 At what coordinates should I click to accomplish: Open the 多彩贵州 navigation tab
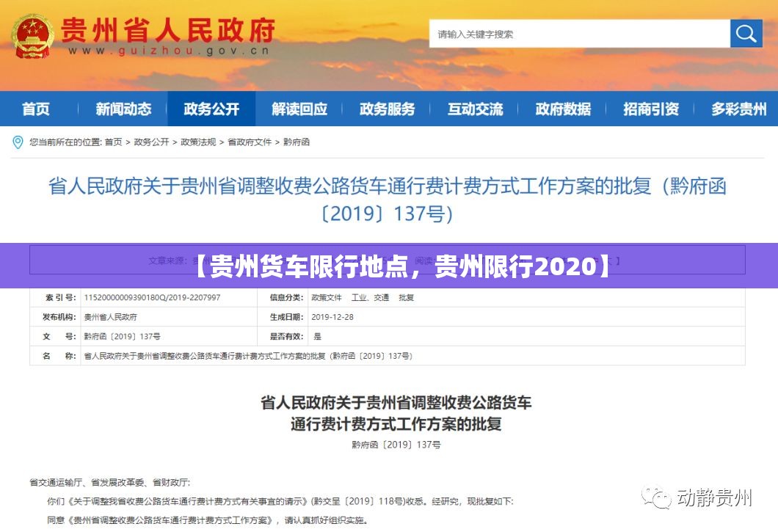[x=739, y=109]
